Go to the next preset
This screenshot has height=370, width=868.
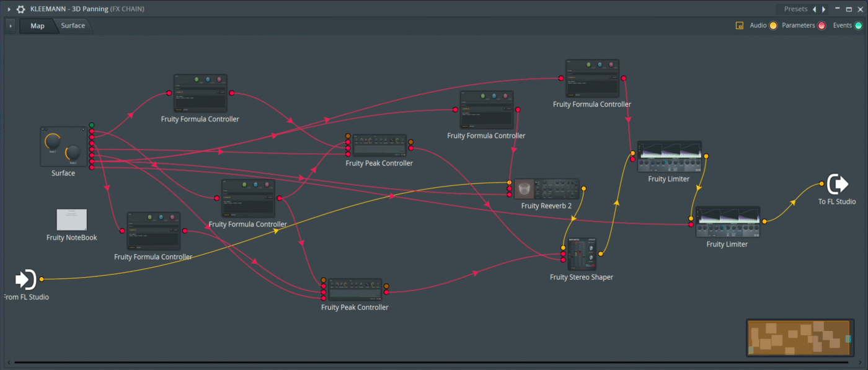[823, 9]
